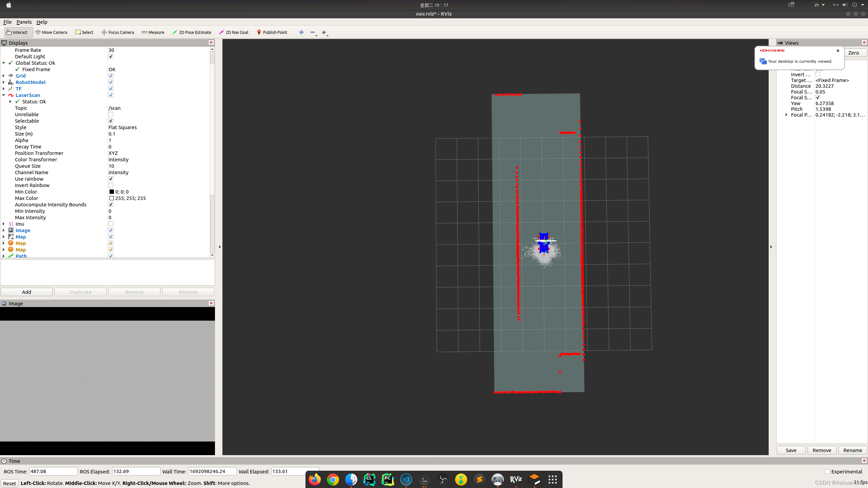Viewport: 868px width, 488px height.
Task: Click the Min Color black swatch
Action: point(112,192)
